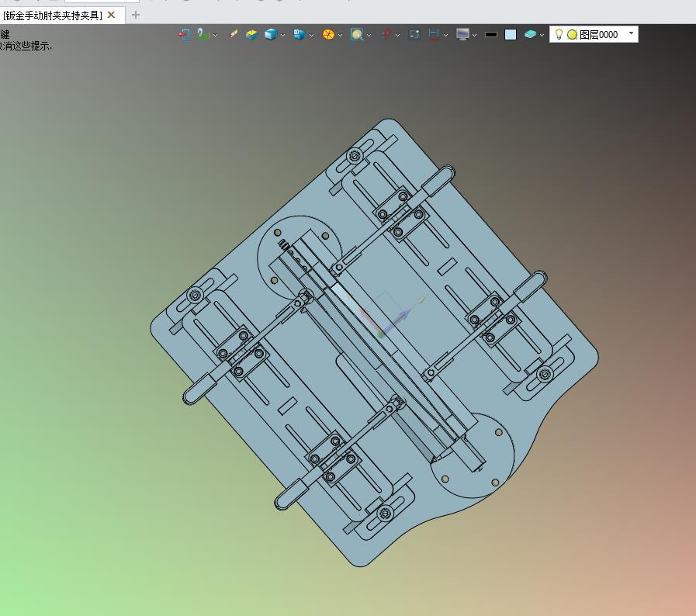Close the 钣金手动肘夹夹持夹具 tab
The image size is (696, 616).
click(x=112, y=15)
